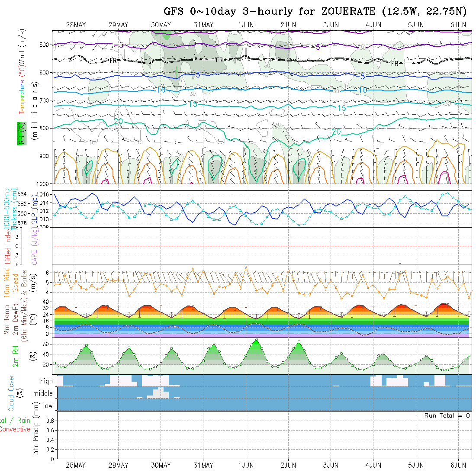Click the blue 10 isotherm label near 30MAY

click(x=161, y=90)
